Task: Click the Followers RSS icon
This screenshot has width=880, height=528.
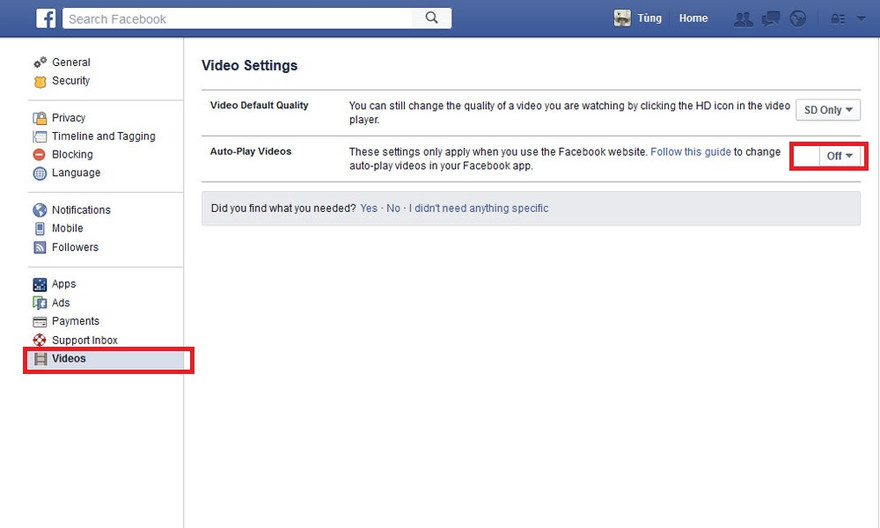Action: (x=40, y=247)
